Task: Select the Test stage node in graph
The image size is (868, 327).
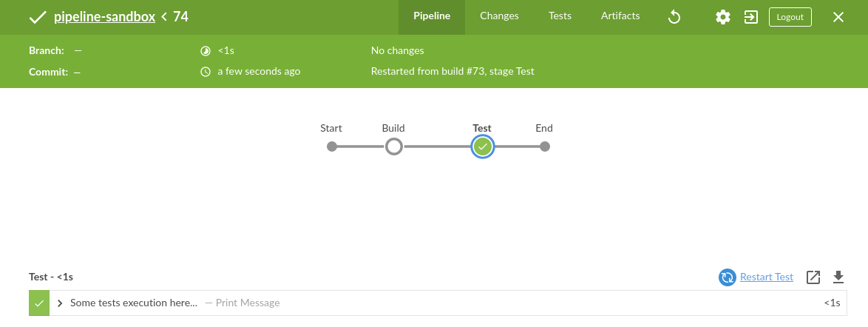Action: point(483,146)
